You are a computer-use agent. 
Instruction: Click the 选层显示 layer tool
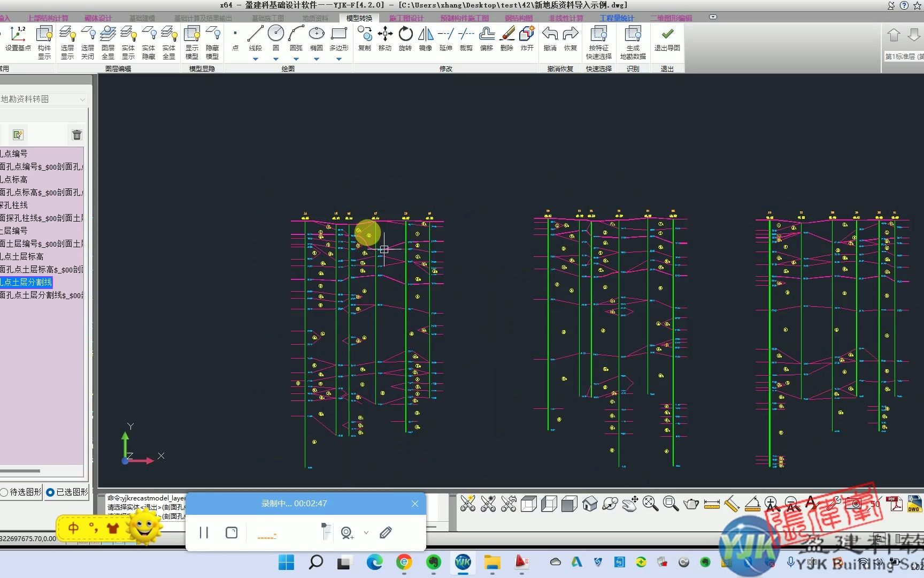coord(67,42)
